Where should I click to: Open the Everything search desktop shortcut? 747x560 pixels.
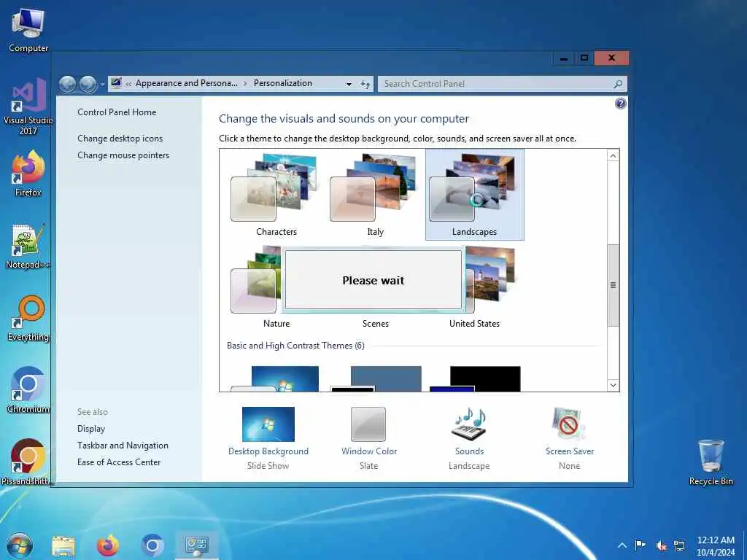[28, 318]
